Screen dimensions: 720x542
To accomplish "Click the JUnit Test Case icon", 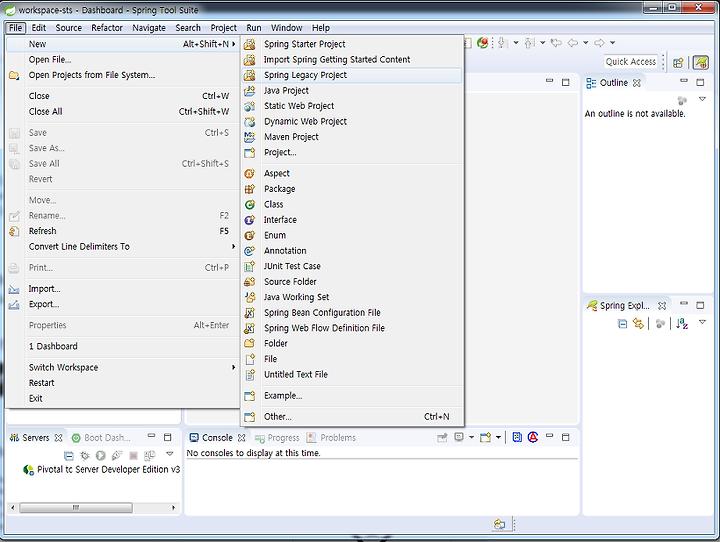I will pos(249,266).
